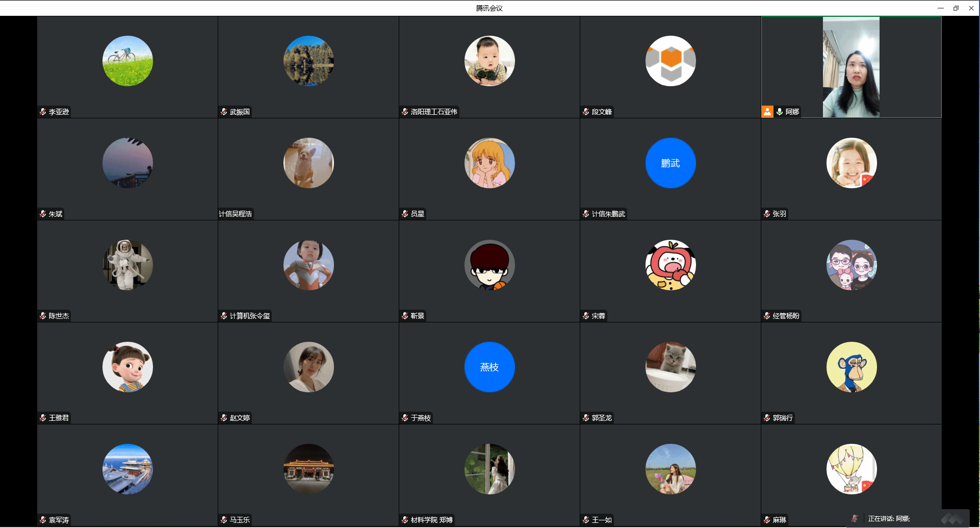980x528 pixels.
Task: Click the orange host icon beside 阿娜
Action: pos(767,112)
